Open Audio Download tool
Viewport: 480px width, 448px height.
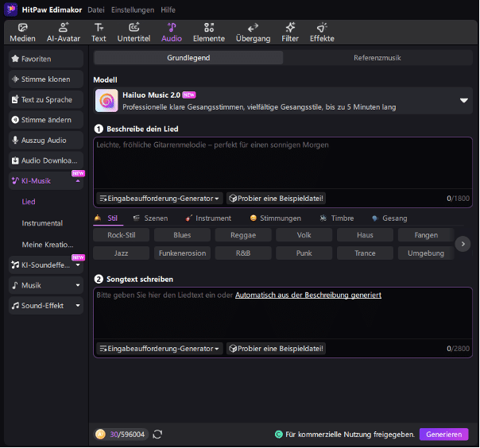[x=46, y=160]
